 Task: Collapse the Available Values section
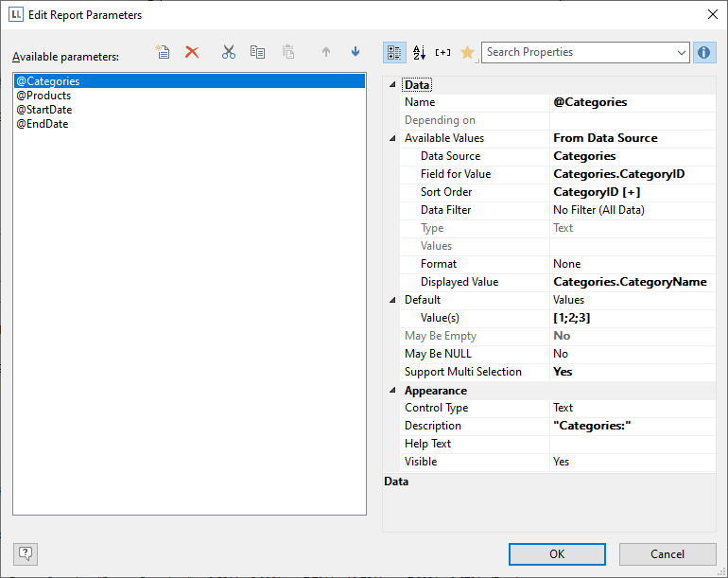click(392, 138)
